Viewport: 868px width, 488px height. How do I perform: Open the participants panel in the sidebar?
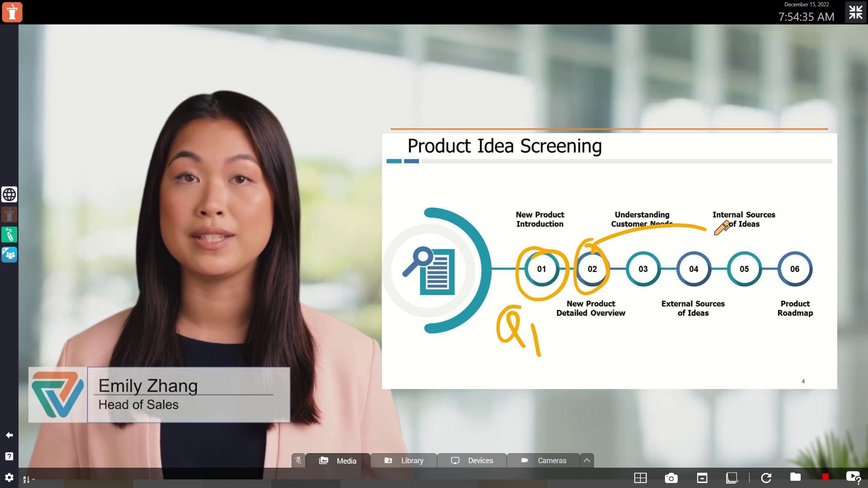click(9, 254)
